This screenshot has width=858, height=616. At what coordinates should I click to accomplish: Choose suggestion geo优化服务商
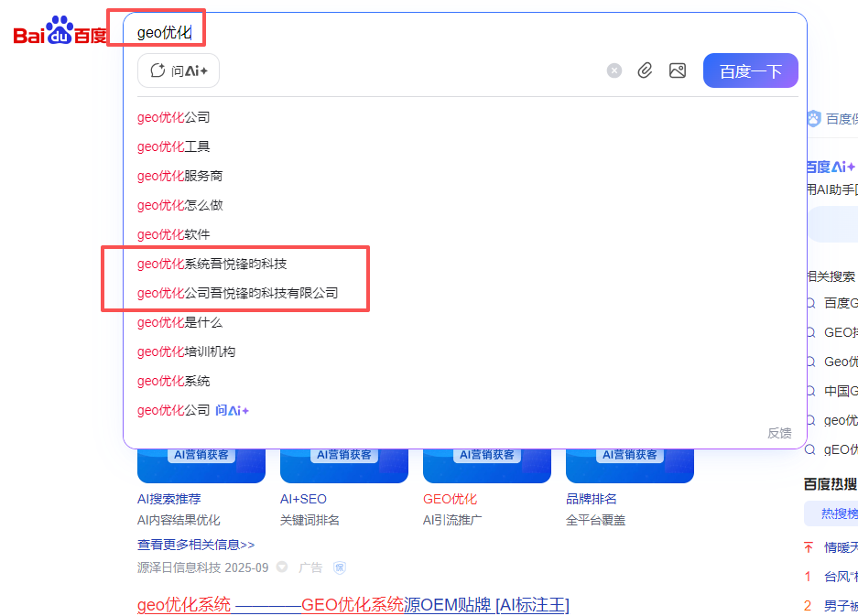[180, 176]
